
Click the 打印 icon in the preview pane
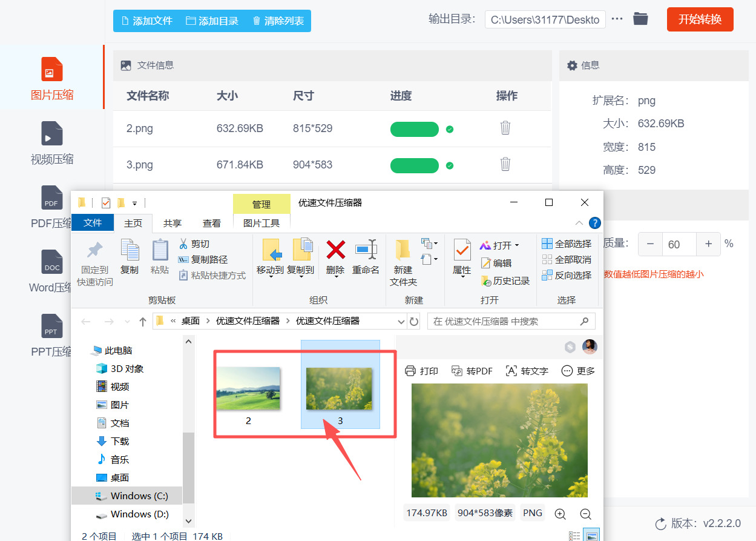click(x=422, y=371)
